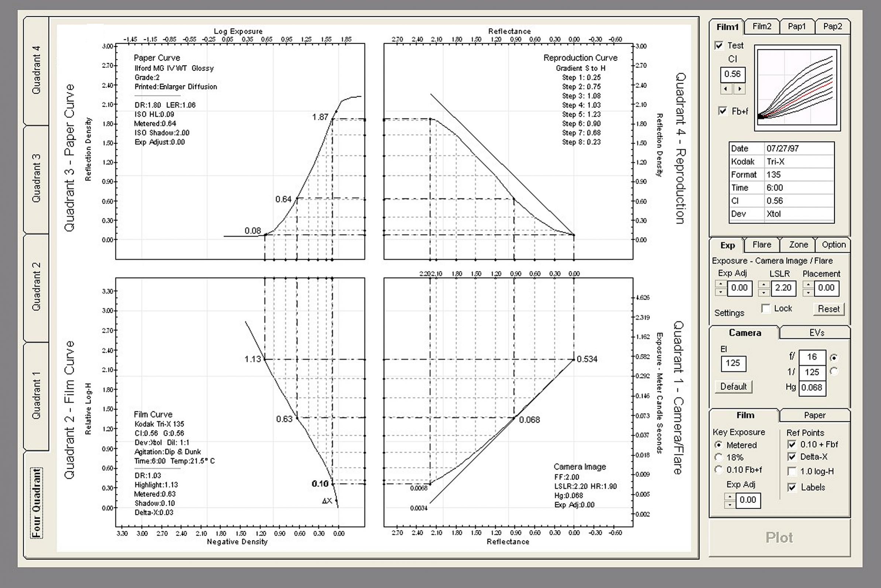The image size is (881, 588).
Task: Click the shutter speed 1/ field
Action: 812,372
